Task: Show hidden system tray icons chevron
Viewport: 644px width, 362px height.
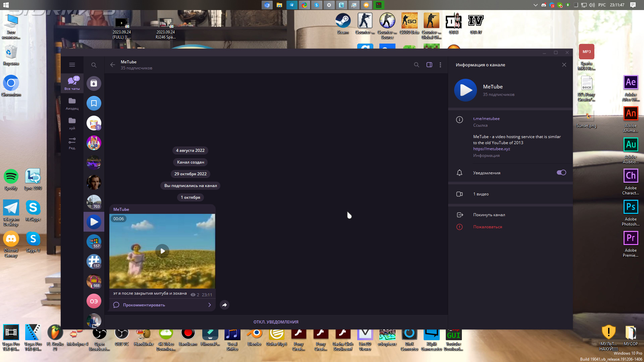Action: pyautogui.click(x=535, y=5)
